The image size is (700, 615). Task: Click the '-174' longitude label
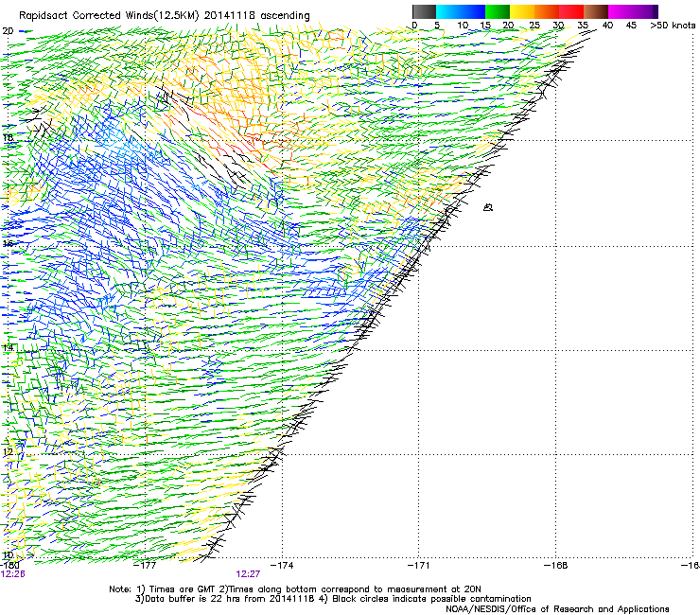[x=282, y=566]
